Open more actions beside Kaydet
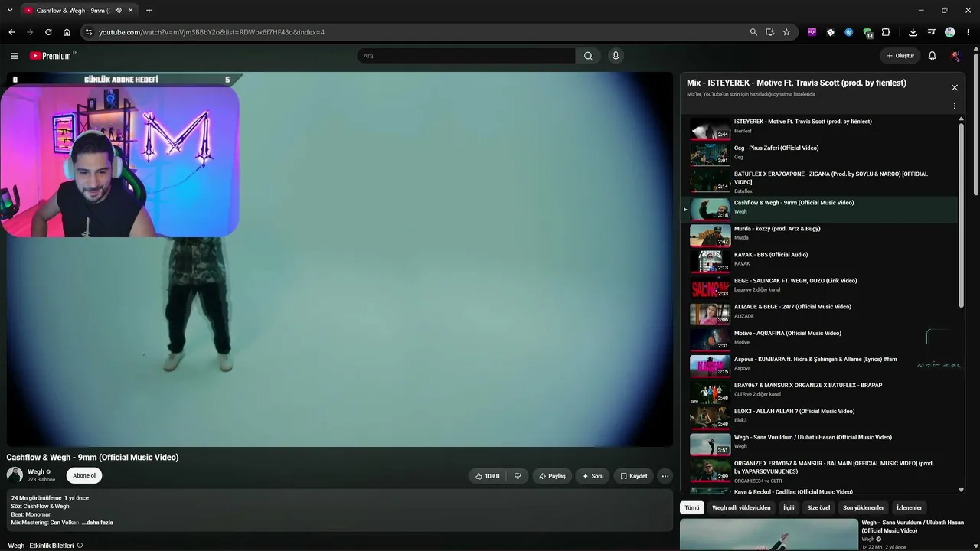Viewport: 980px width, 551px height. click(x=665, y=476)
